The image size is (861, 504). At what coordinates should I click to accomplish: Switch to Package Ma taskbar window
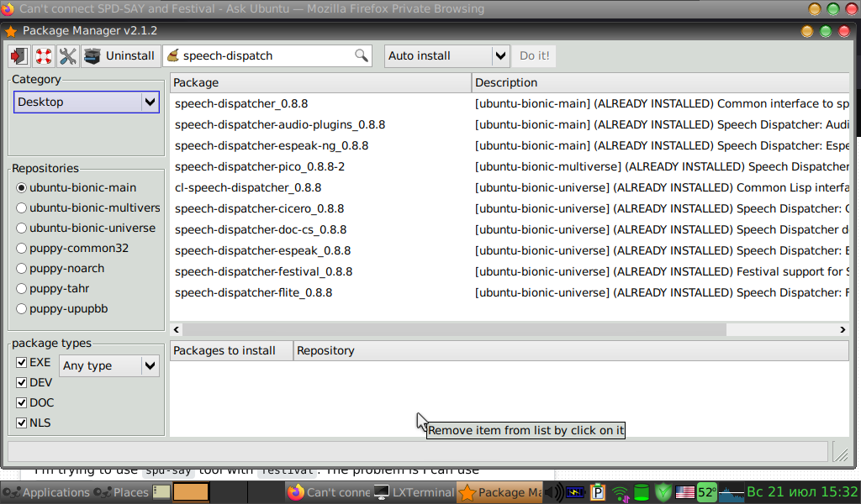tap(500, 492)
